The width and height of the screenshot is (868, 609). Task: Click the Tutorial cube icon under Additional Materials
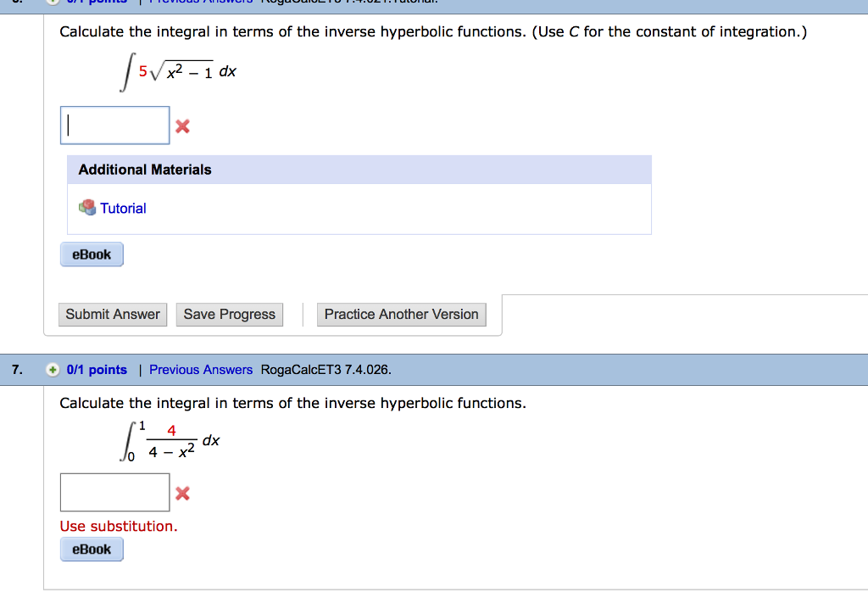[87, 208]
